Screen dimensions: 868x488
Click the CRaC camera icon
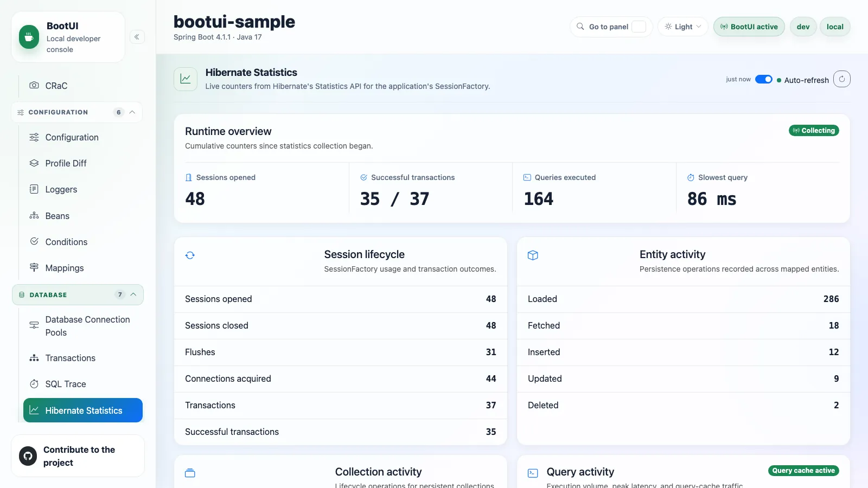point(34,85)
